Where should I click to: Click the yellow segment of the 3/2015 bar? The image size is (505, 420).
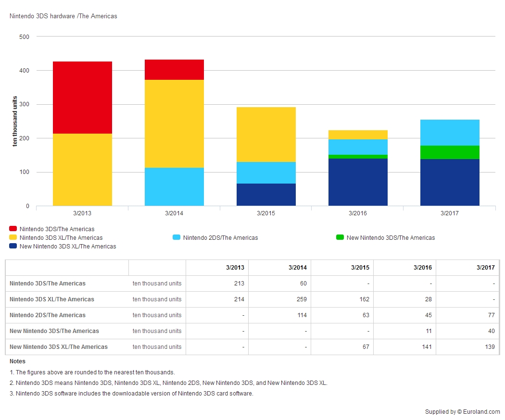[x=266, y=135]
